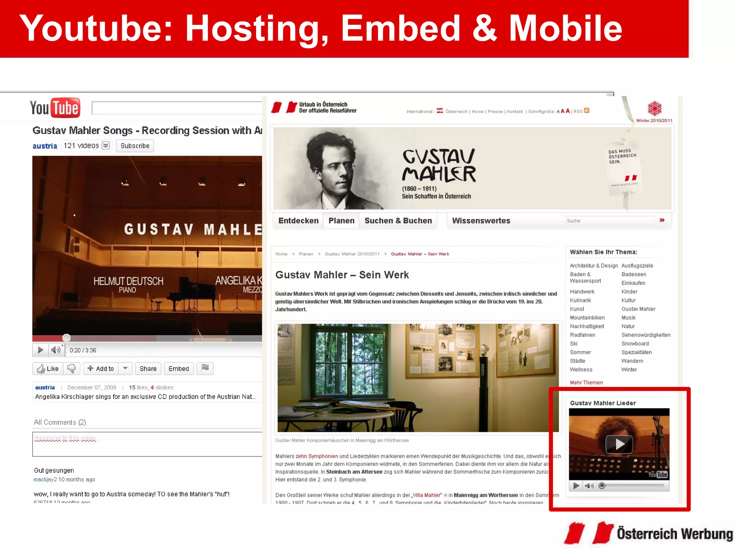Image resolution: width=746 pixels, height=560 pixels.
Task: Open the Spezialitäten theme
Action: 636,352
